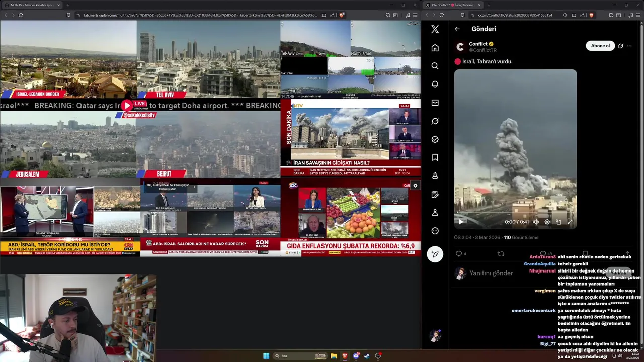Bookmark the Multi TV page
Screen dimensions: 644x362
tap(68, 15)
